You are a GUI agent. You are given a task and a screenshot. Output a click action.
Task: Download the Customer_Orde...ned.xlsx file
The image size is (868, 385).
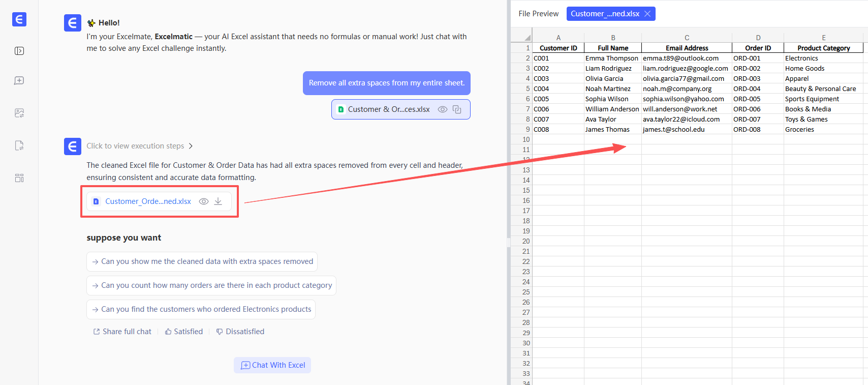click(x=218, y=201)
